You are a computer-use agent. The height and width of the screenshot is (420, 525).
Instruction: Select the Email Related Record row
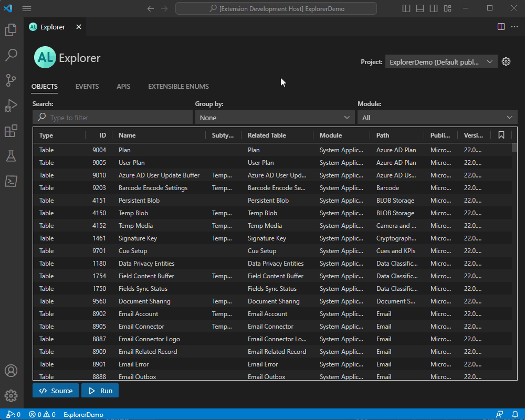[272, 352]
